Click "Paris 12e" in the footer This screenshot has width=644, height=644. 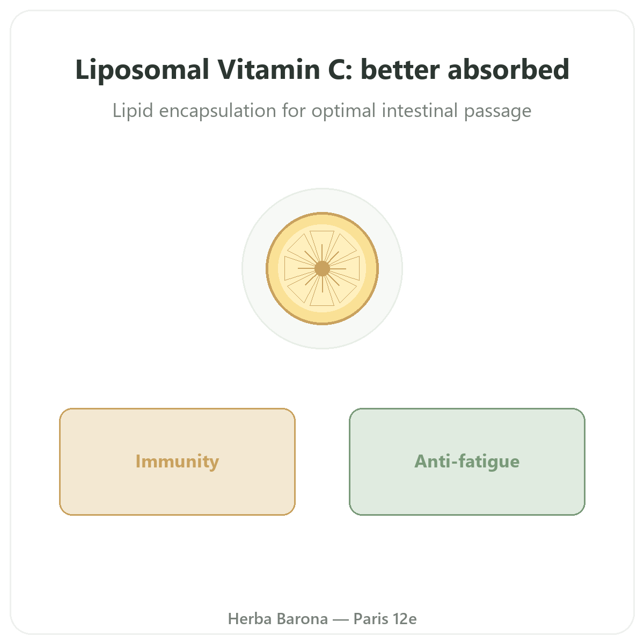coord(385,619)
